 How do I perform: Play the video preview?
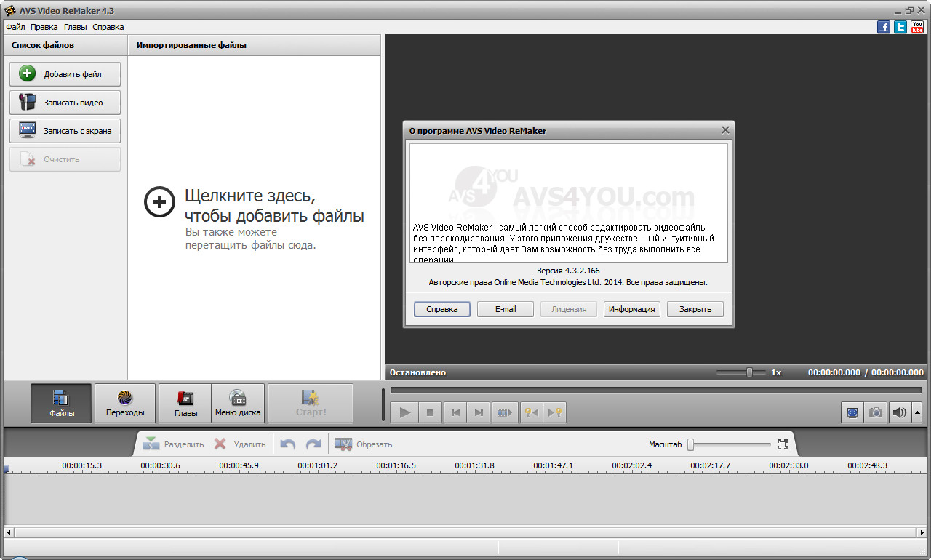coord(405,412)
